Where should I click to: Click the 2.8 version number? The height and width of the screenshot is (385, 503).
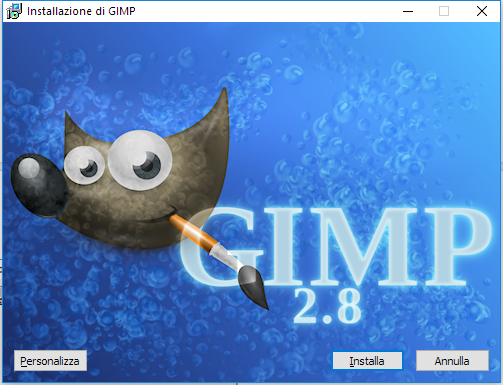click(327, 306)
